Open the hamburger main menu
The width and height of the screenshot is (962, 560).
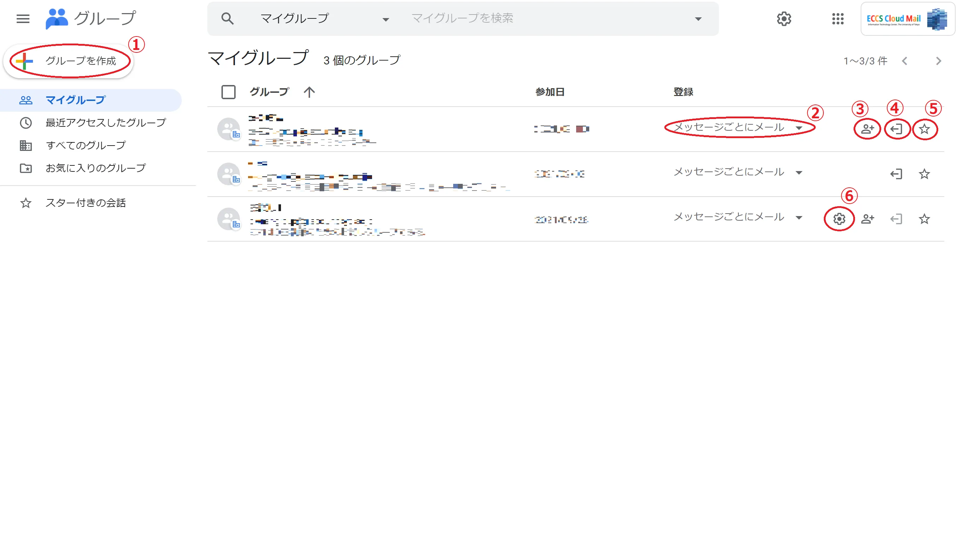click(x=23, y=19)
